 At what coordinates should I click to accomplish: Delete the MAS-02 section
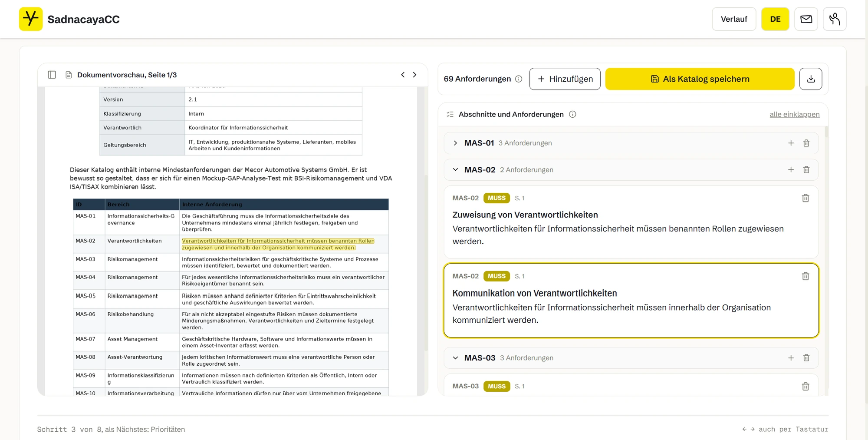[806, 170]
